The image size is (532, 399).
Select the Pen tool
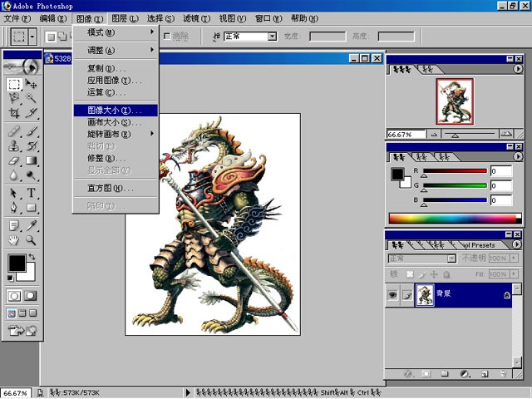[14, 207]
